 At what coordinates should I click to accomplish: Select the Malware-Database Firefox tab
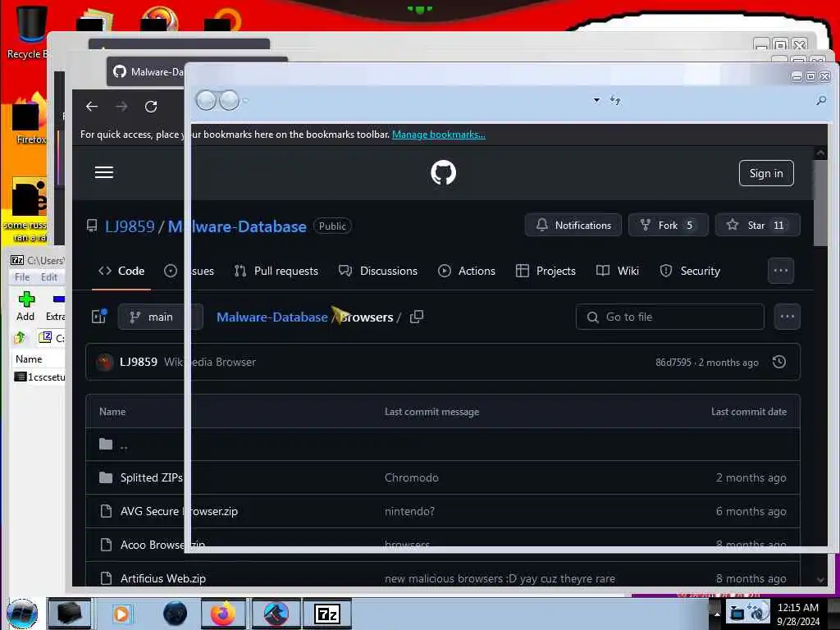click(148, 72)
